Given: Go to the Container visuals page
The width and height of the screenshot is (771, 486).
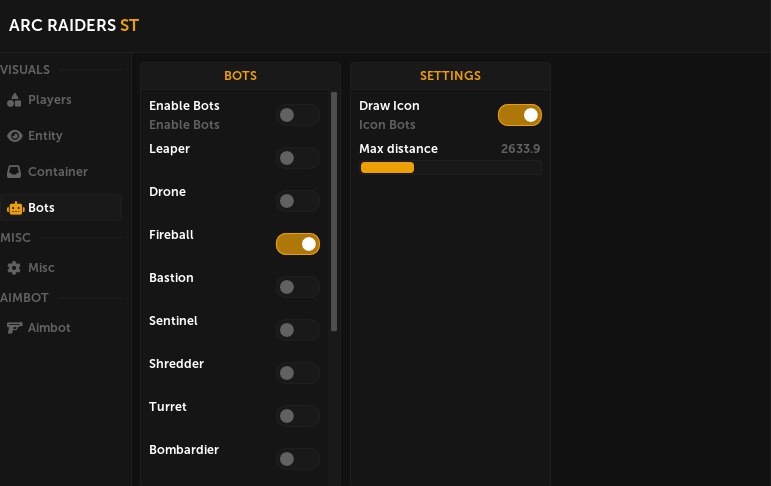Looking at the screenshot, I should pos(57,172).
